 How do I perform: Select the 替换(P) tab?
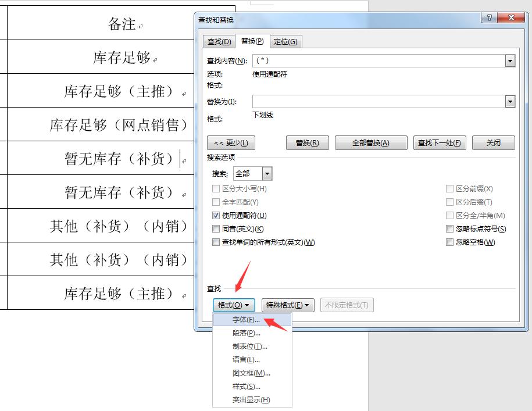click(x=251, y=41)
